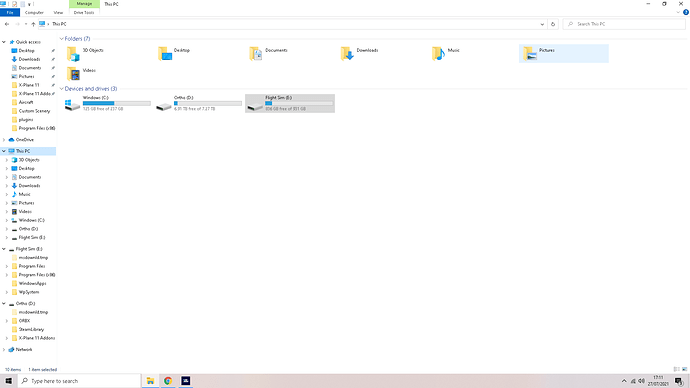This screenshot has width=690, height=388.
Task: Open the dark app icon on taskbar
Action: click(186, 381)
